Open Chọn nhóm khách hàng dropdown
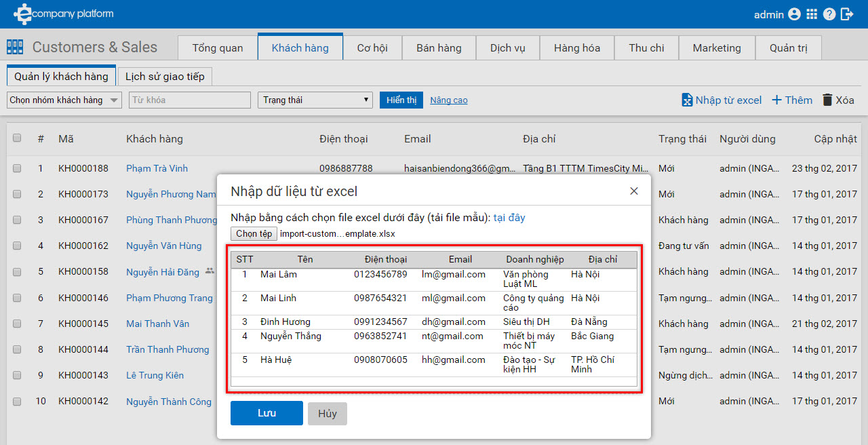Image resolution: width=868 pixels, height=445 pixels. [64, 100]
